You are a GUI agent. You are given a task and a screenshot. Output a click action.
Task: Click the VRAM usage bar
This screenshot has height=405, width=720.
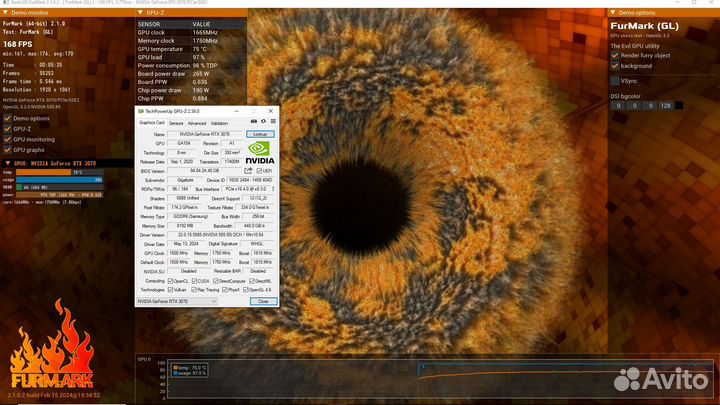pyautogui.click(x=59, y=187)
